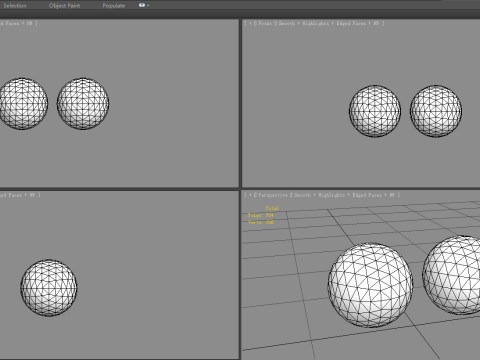Open the Populate ribbon tab
Screen dimensions: 480x360
(x=114, y=6)
